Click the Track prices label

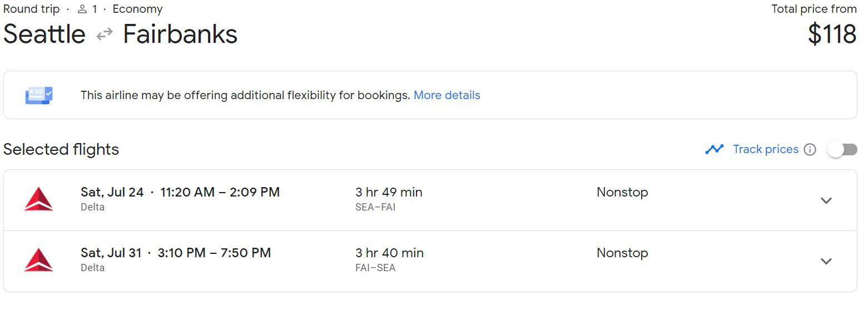point(766,149)
